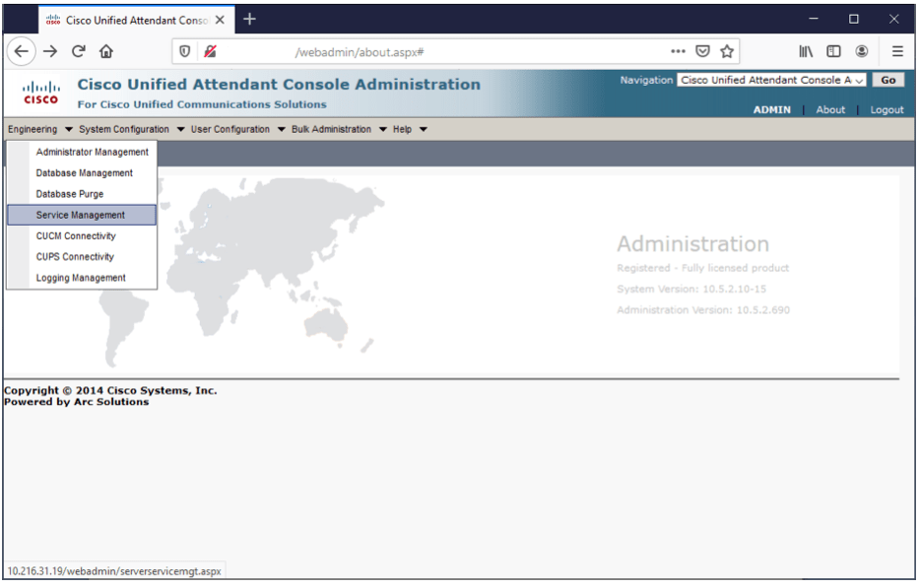Click the Cisco logo
The width and height of the screenshot is (919, 588).
tap(41, 93)
